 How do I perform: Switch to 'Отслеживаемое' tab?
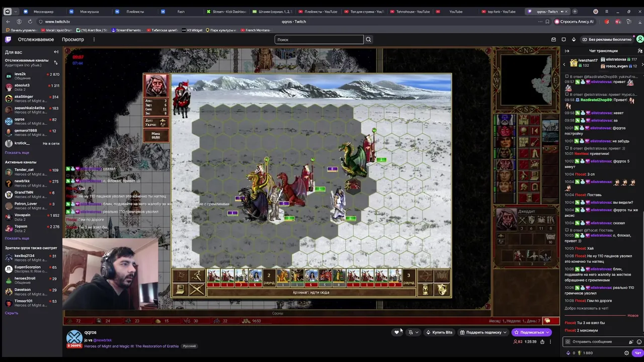tap(36, 39)
